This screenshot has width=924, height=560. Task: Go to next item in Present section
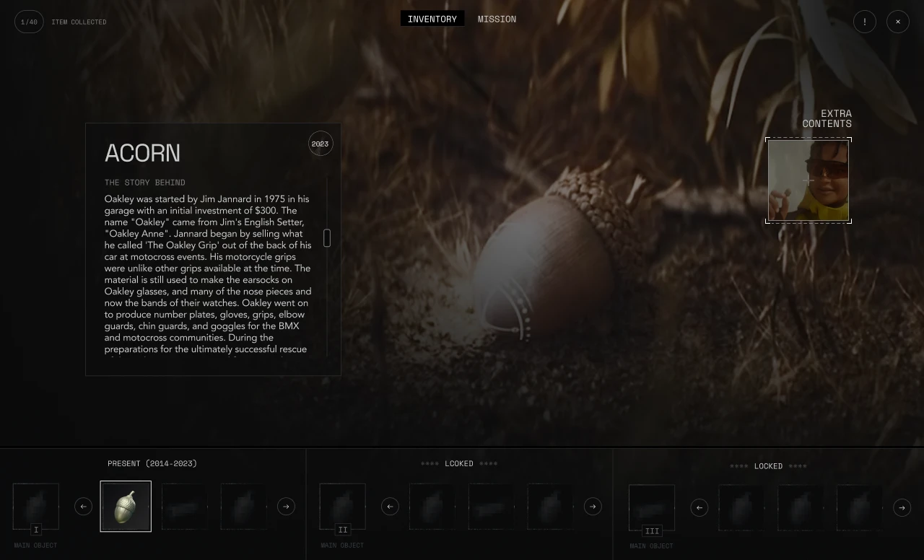[x=286, y=507]
